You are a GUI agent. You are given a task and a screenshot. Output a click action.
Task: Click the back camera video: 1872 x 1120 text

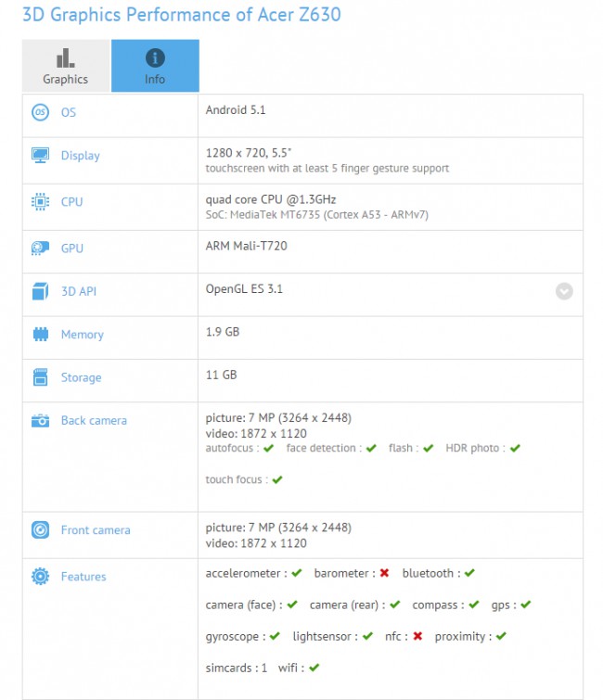256,434
